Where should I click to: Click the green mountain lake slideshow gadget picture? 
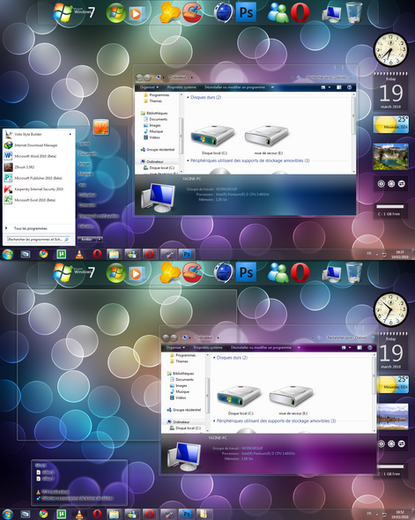point(390,156)
